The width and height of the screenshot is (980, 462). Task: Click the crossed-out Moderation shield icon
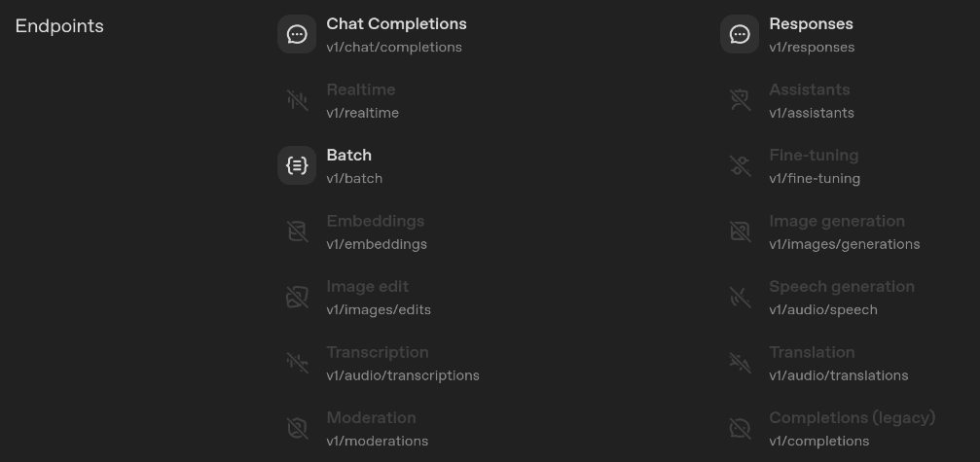pyautogui.click(x=297, y=429)
